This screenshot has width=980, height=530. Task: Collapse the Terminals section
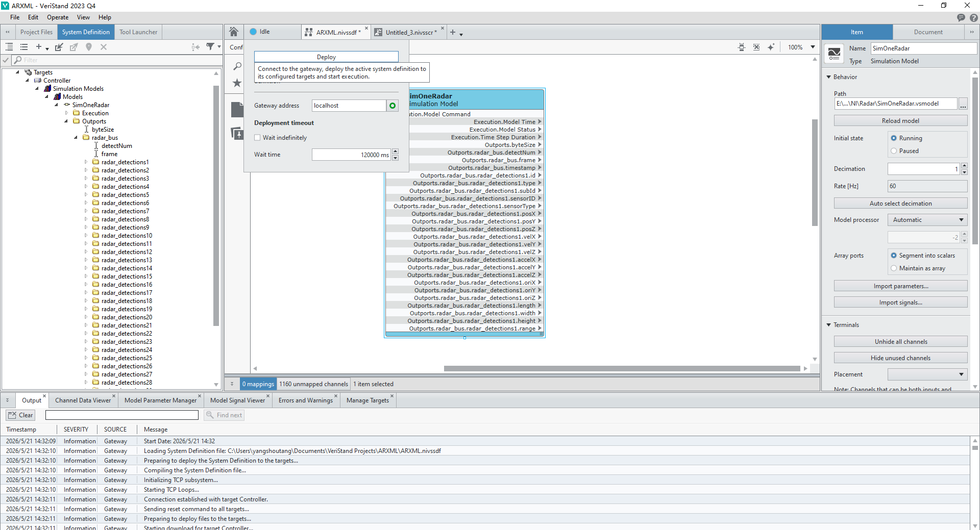828,325
